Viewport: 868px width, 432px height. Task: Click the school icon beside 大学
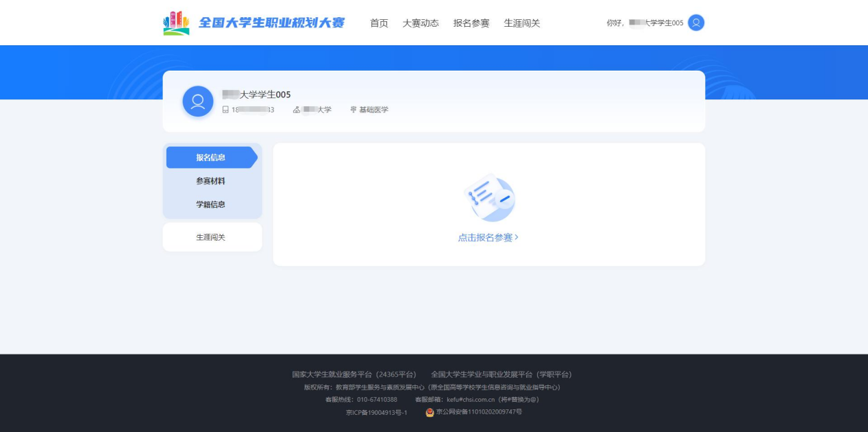pyautogui.click(x=297, y=110)
